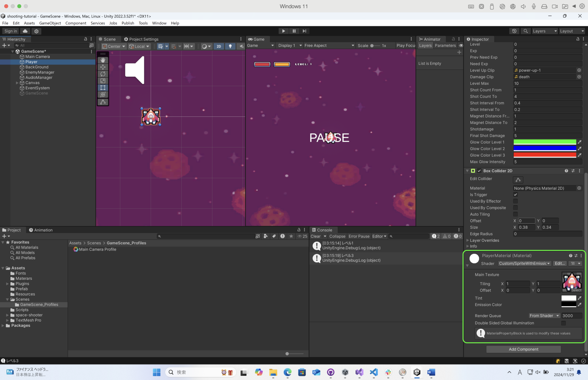This screenshot has height=380, width=588.
Task: Click the Add Component button
Action: point(523,349)
